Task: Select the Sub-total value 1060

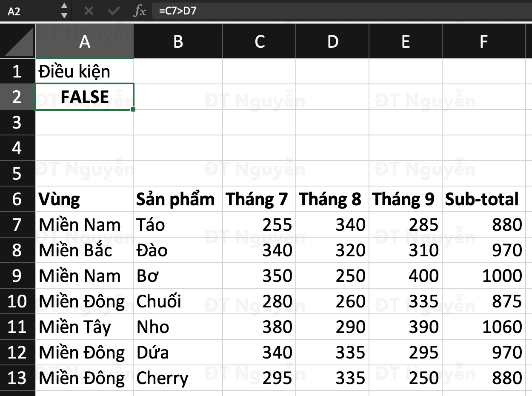Action: click(483, 327)
